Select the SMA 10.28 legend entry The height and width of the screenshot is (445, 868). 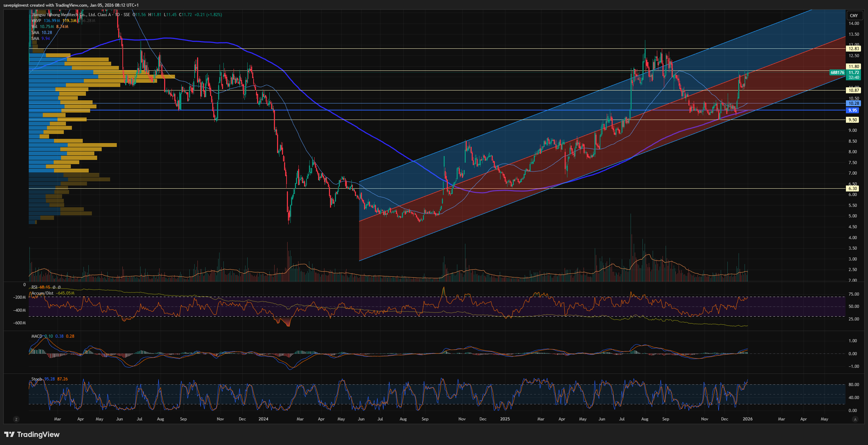pos(41,33)
